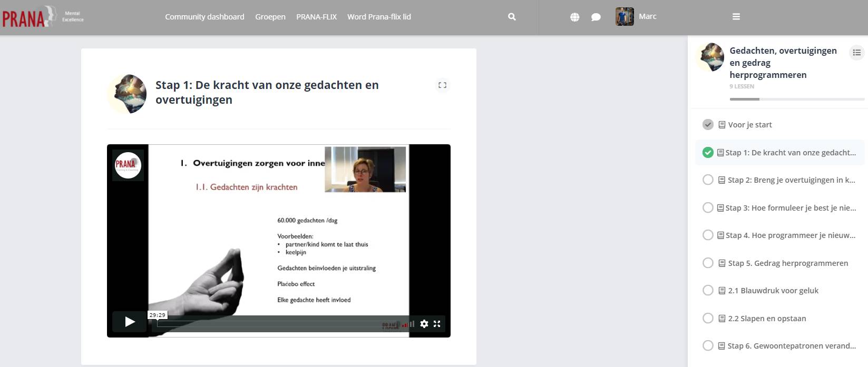Go to Community dashboard
Image resolution: width=868 pixels, height=367 pixels.
(204, 17)
